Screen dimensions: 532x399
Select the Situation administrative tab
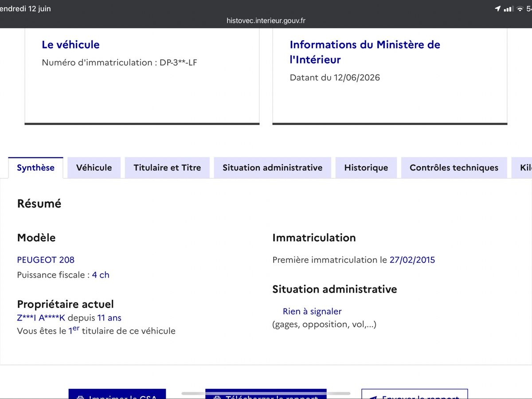272,168
